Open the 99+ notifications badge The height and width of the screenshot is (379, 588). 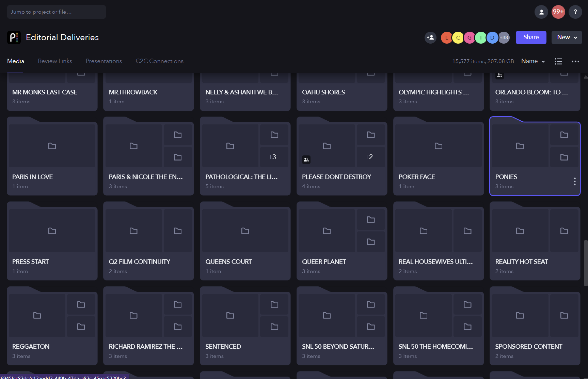[558, 12]
